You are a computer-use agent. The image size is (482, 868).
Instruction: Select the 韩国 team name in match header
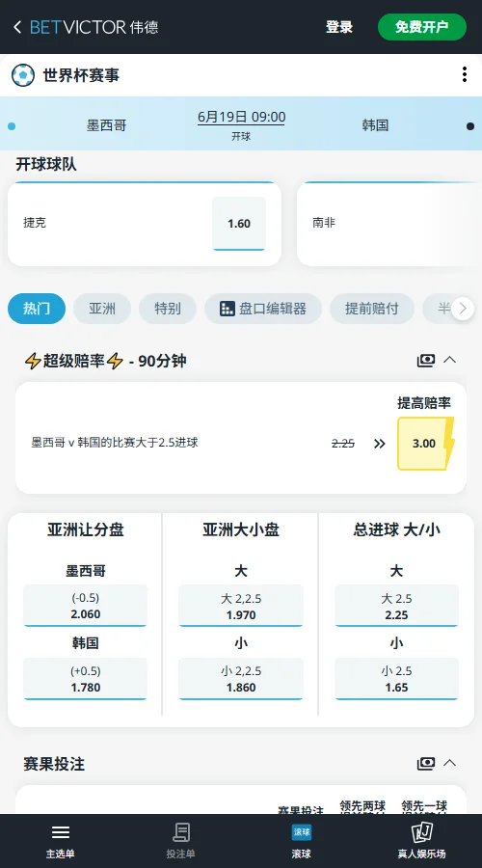pyautogui.click(x=375, y=125)
